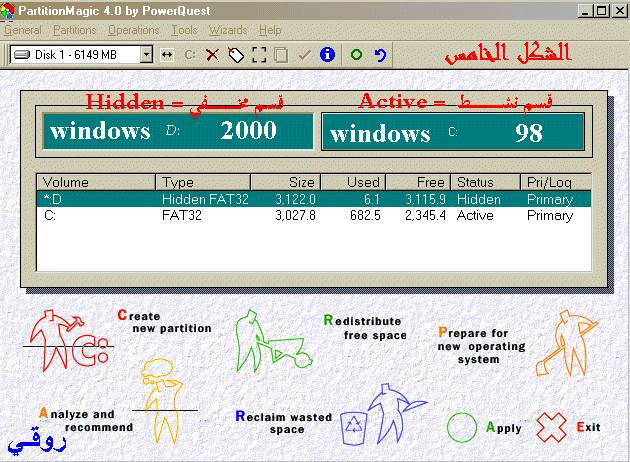This screenshot has width=630, height=462.
Task: Click the dashed-square format partition icon
Action: point(259,55)
